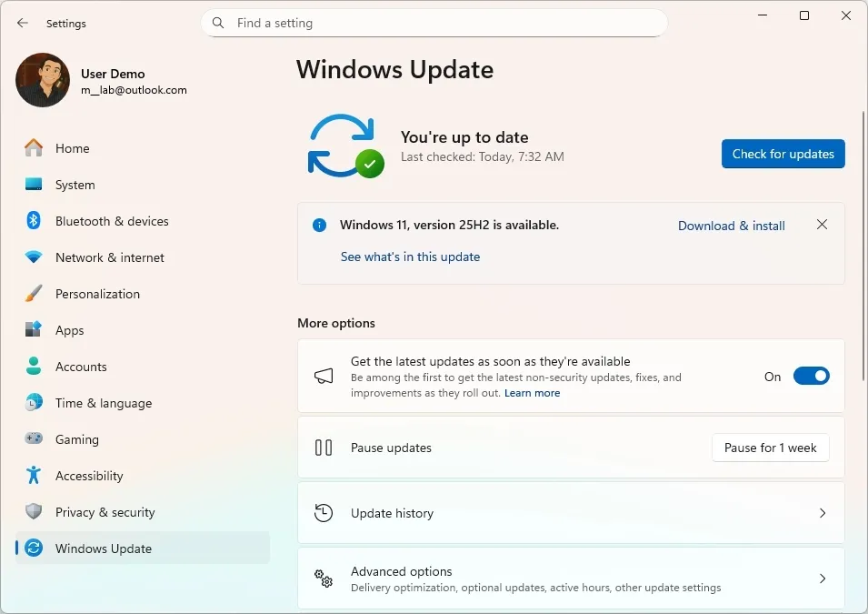Screen dimensions: 868x614
Task: Click the back arrow navigation icon
Action: tap(22, 23)
